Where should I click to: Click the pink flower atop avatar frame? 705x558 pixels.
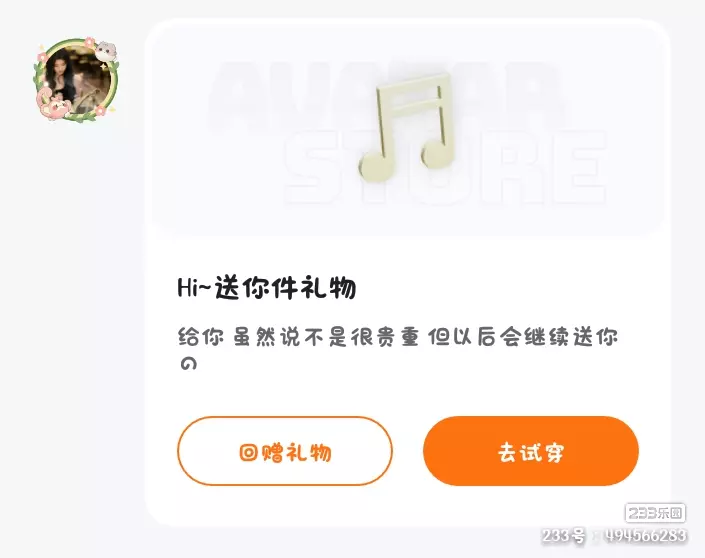pyautogui.click(x=89, y=42)
